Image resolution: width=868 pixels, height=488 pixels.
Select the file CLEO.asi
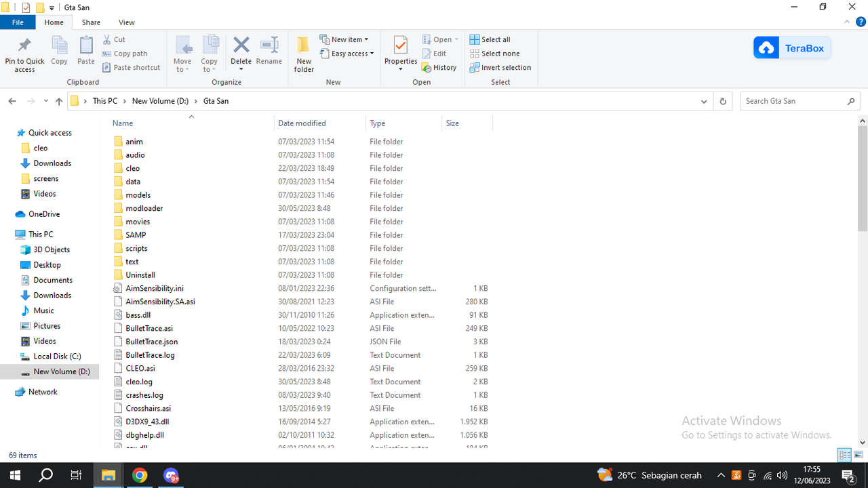pos(140,369)
